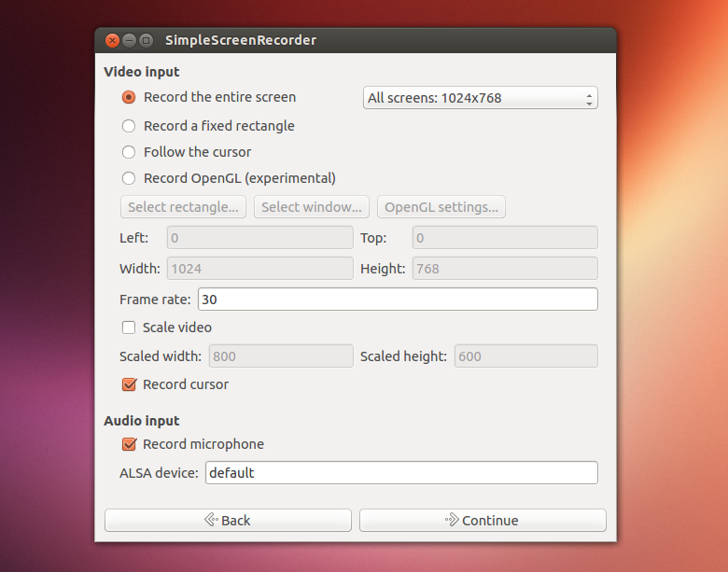
Task: Open OpenGL settings... dialog
Action: [441, 207]
